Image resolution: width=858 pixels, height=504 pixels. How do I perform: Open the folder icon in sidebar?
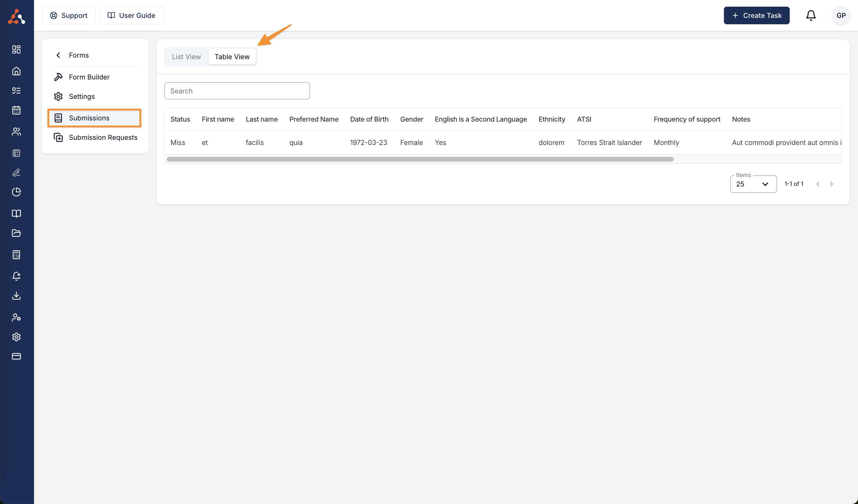(x=16, y=233)
